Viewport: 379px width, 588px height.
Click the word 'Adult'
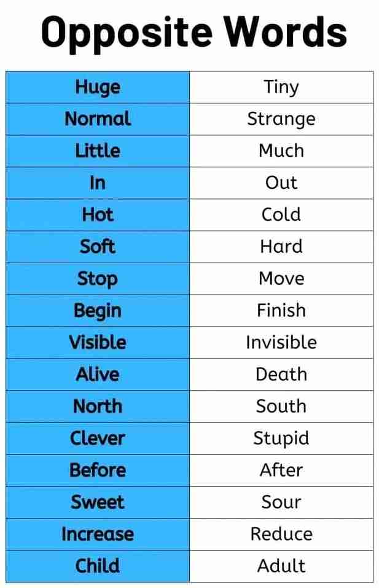(281, 566)
